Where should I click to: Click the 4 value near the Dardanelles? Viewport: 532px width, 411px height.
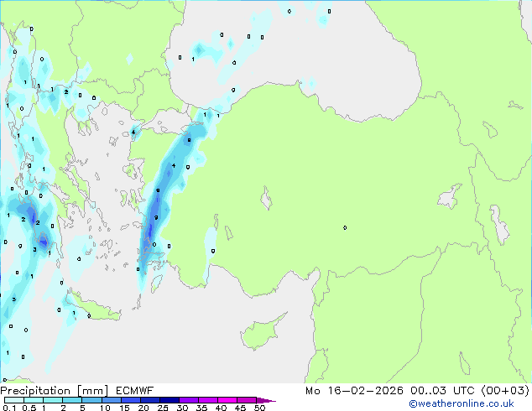133,132
